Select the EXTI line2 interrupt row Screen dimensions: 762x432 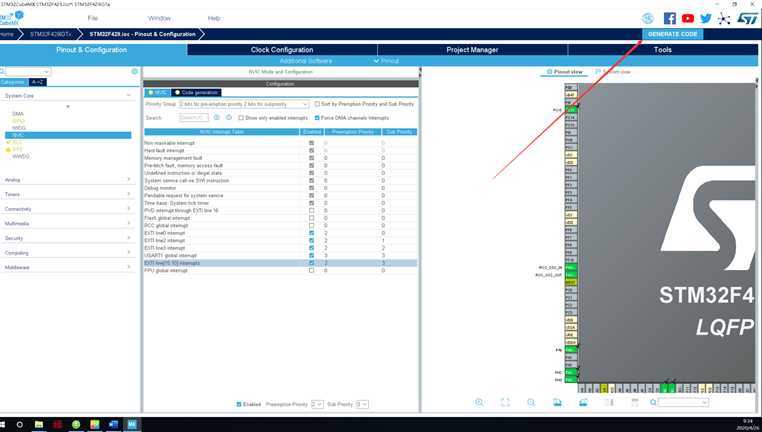(280, 241)
